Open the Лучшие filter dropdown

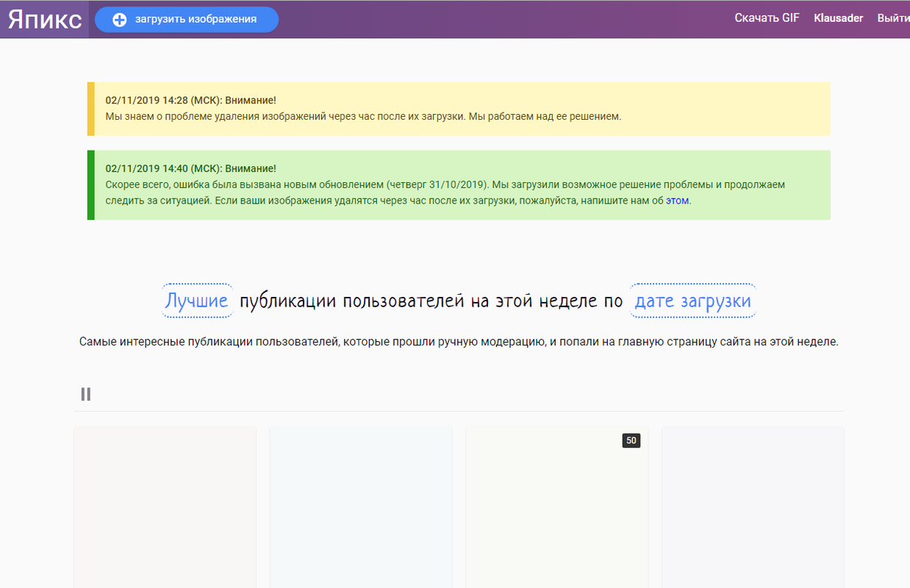[197, 301]
